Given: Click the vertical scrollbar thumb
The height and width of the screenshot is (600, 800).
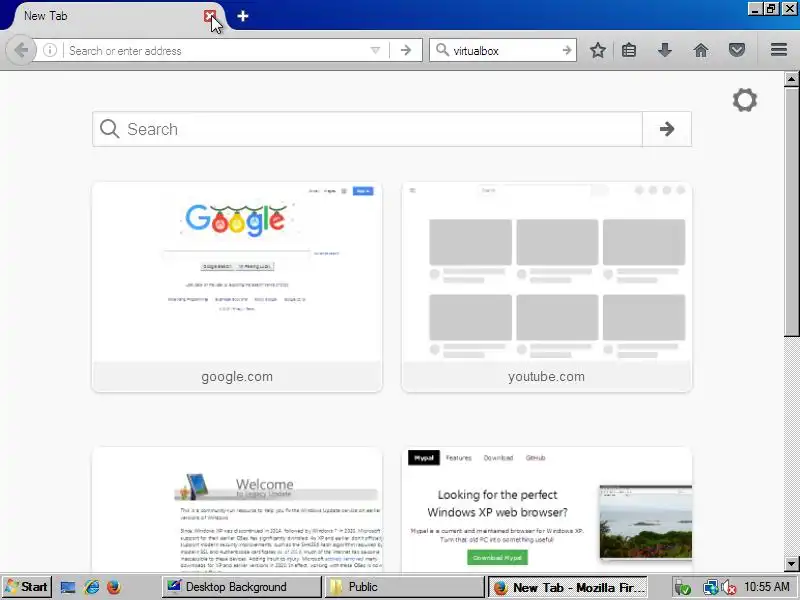Looking at the screenshot, I should click(x=791, y=211).
